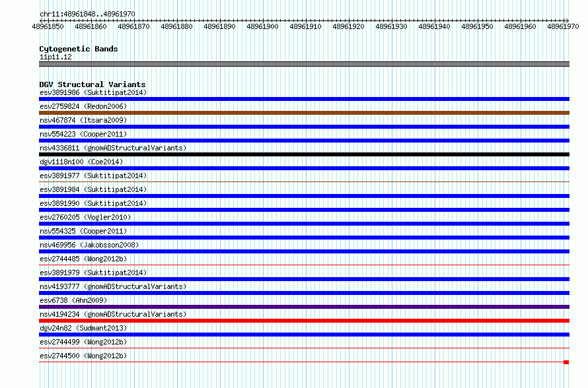Click the blue bar under esv3891986
588x388 pixels.
(x=304, y=99)
